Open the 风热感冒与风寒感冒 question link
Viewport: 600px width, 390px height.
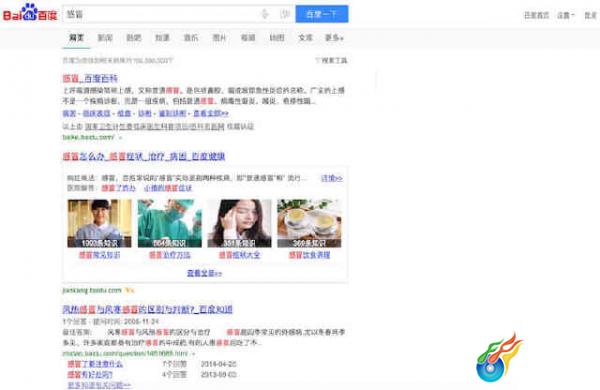pos(148,309)
